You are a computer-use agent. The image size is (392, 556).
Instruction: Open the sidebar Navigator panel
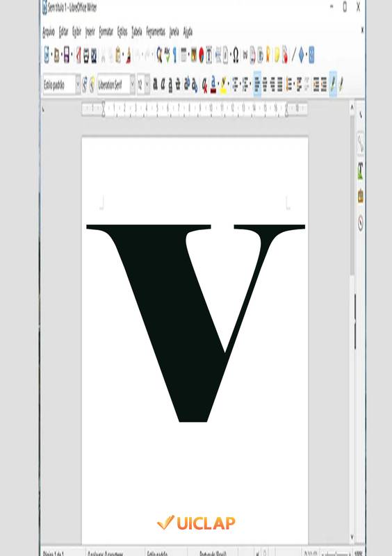(x=361, y=223)
